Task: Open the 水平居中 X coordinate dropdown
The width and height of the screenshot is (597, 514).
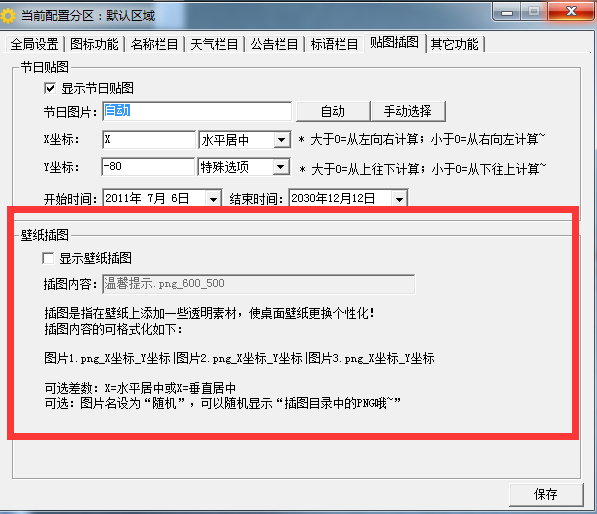Action: point(281,140)
